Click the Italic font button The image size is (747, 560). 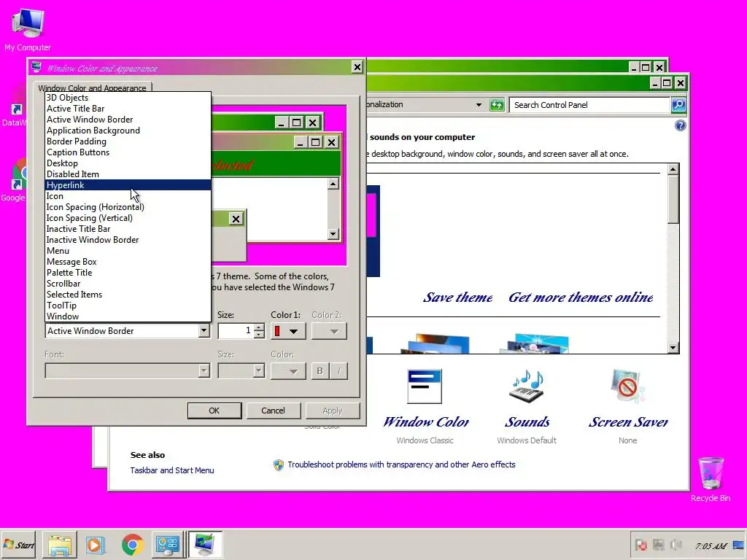pos(338,371)
